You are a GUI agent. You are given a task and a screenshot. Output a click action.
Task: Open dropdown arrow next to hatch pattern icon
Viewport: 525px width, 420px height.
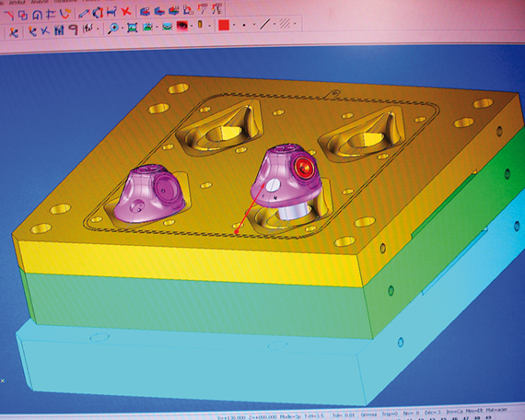295,23
